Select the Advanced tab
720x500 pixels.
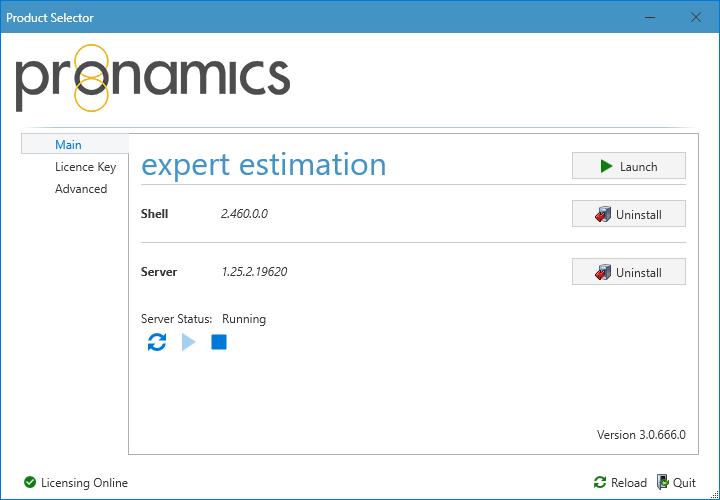tap(81, 189)
